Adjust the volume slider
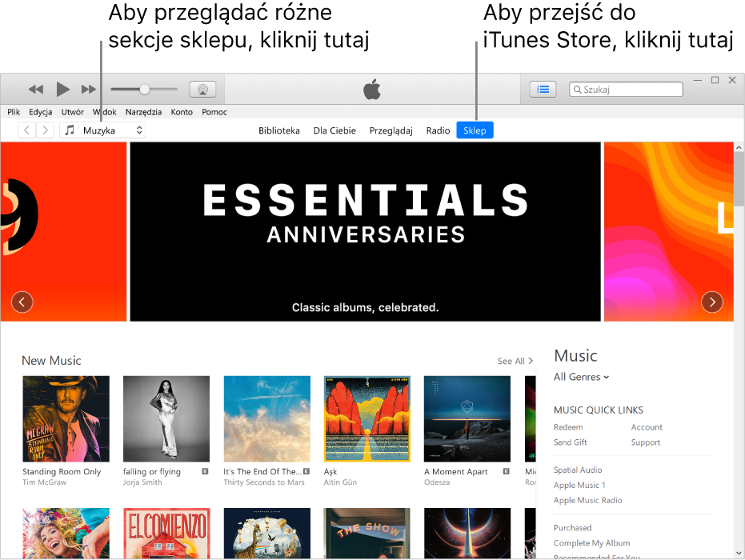 (x=144, y=89)
